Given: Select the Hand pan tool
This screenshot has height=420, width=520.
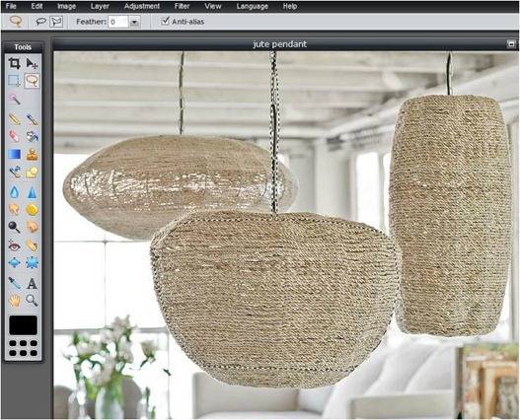Looking at the screenshot, I should coord(14,301).
